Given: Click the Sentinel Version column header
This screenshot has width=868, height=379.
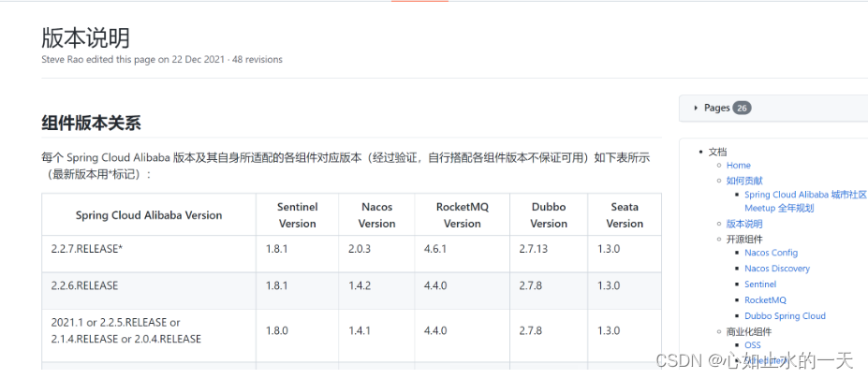Looking at the screenshot, I should click(297, 215).
